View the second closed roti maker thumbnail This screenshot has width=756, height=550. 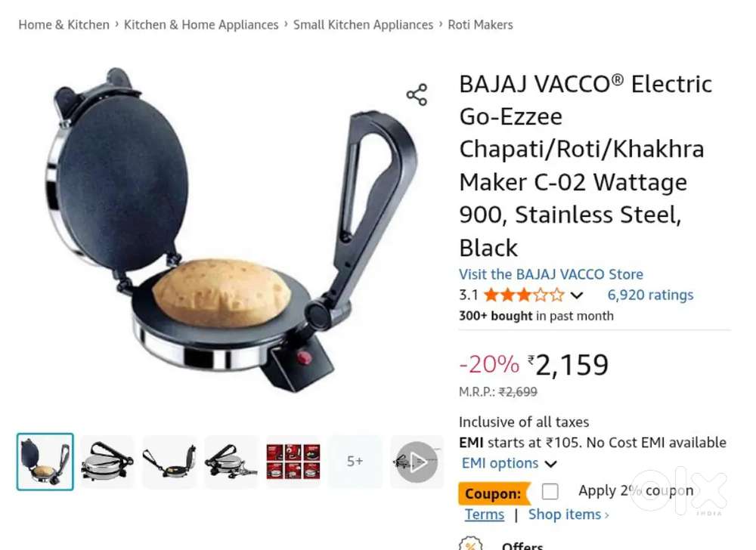[x=107, y=462]
